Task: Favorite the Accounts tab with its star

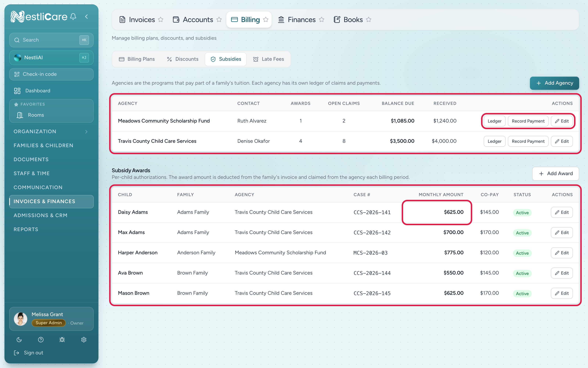Action: [219, 20]
